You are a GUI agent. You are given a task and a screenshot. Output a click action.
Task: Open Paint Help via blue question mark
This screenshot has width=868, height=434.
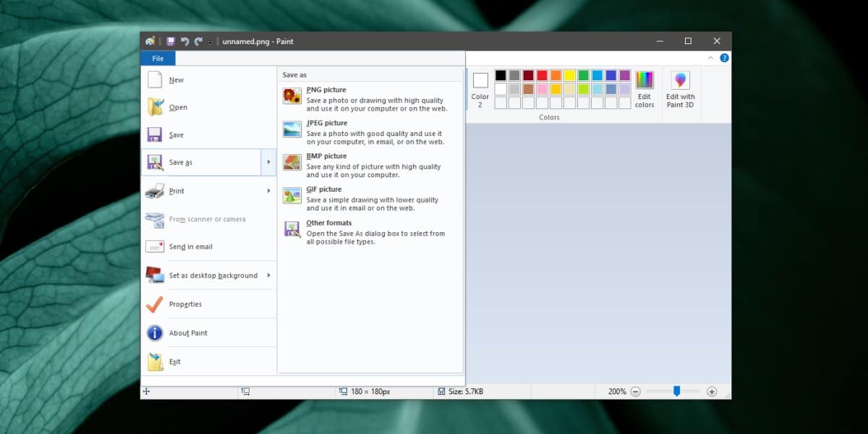coord(724,58)
